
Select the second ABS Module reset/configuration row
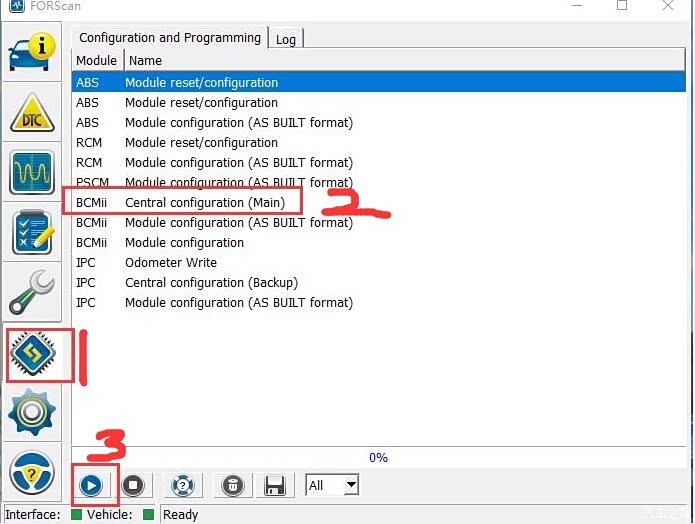click(x=379, y=102)
